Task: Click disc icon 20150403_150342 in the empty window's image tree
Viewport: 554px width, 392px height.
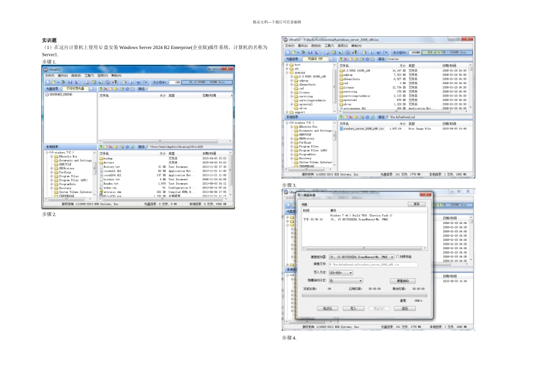Action: (47, 94)
